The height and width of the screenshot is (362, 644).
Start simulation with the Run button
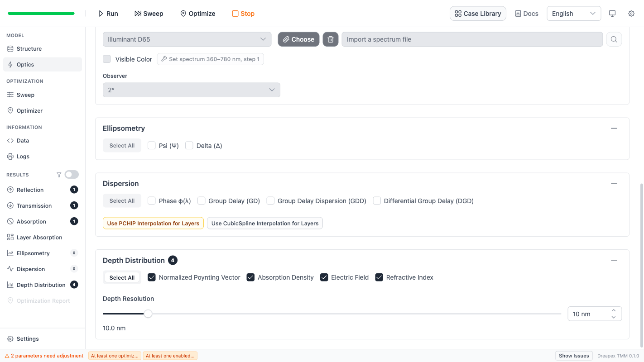(108, 14)
